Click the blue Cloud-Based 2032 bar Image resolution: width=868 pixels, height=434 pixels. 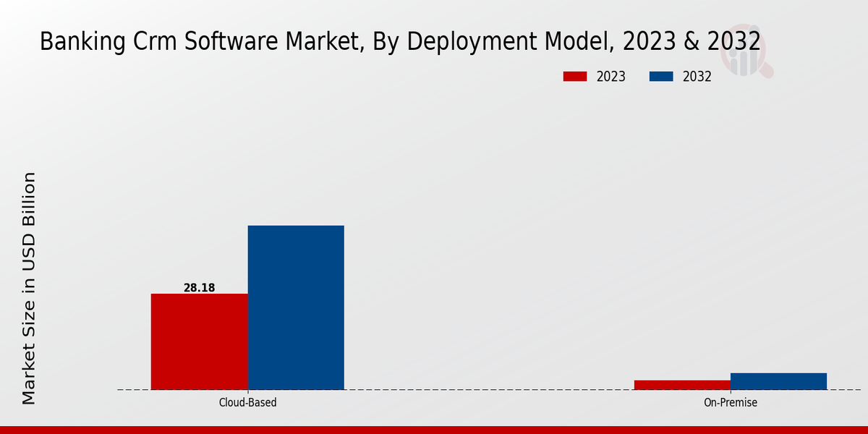click(x=296, y=307)
